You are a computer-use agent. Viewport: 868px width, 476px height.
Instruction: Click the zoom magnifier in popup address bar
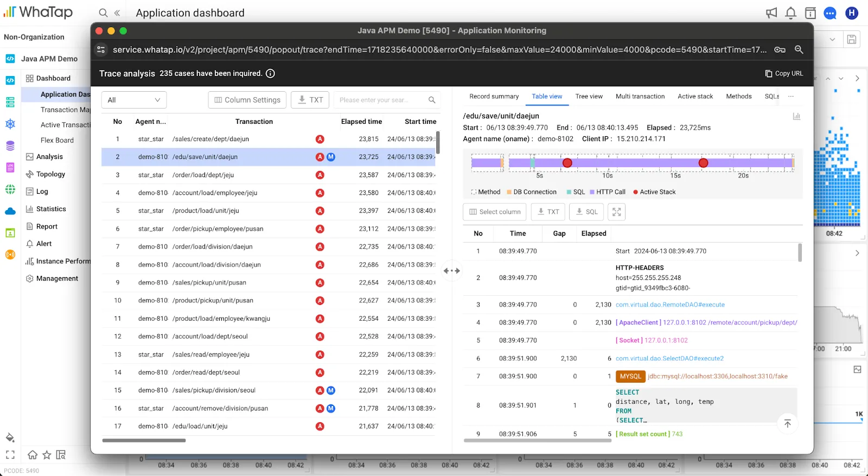click(x=799, y=49)
